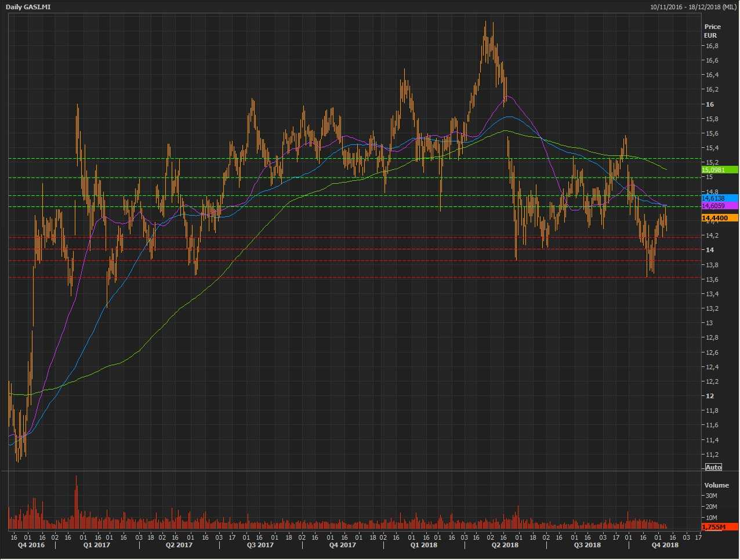740x560 pixels.
Task: Select the Q4 2016 time axis label
Action: point(31,545)
